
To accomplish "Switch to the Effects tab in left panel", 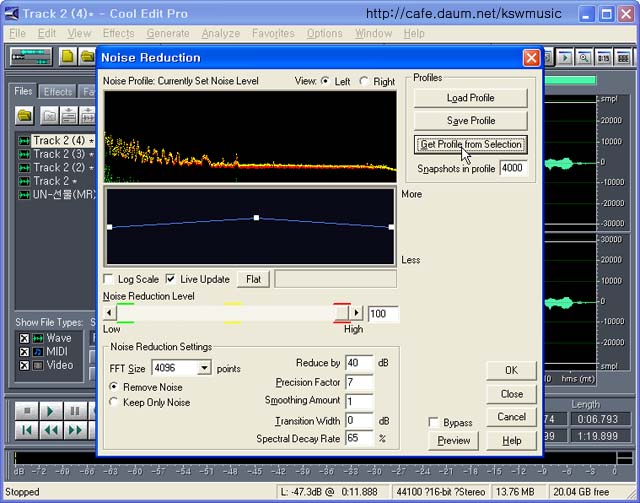I will [x=58, y=92].
